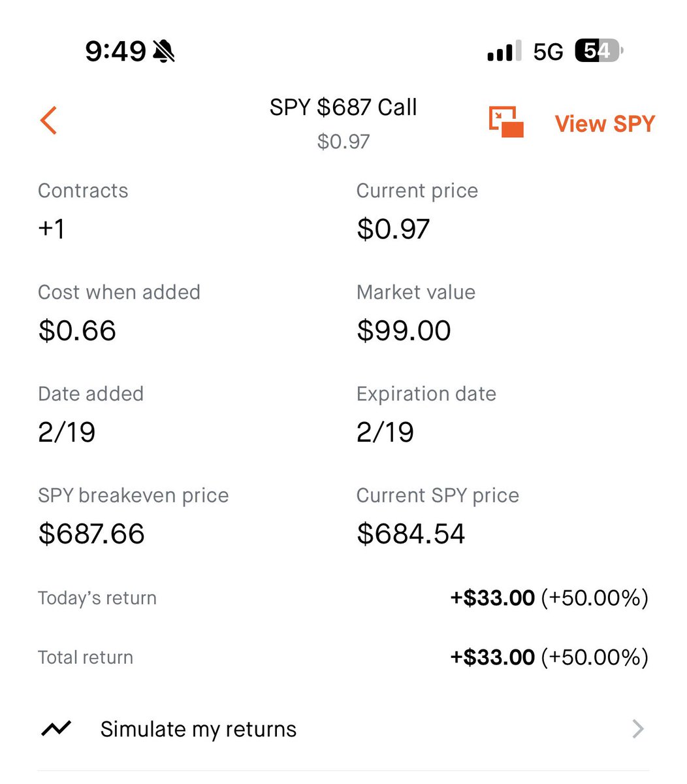Open the picture-in-picture overlay icon
This screenshot has width=687, height=784.
pos(506,122)
